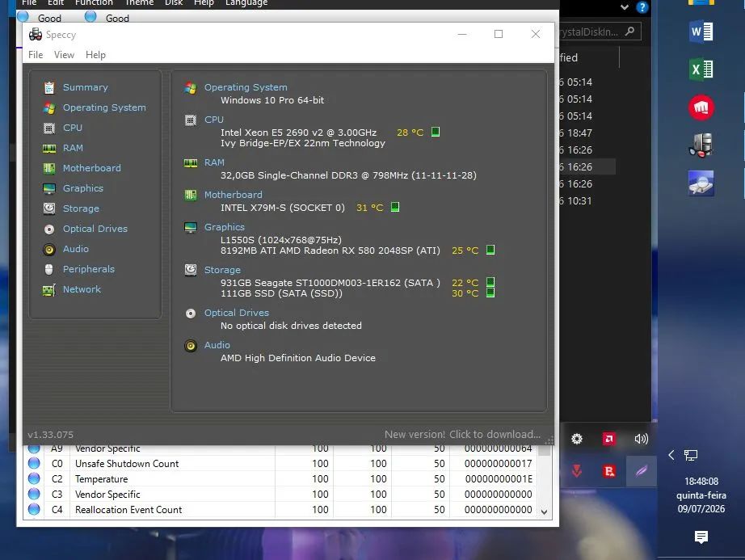This screenshot has height=560, width=745.
Task: Open the Speccy desktop shortcut icon
Action: click(701, 145)
